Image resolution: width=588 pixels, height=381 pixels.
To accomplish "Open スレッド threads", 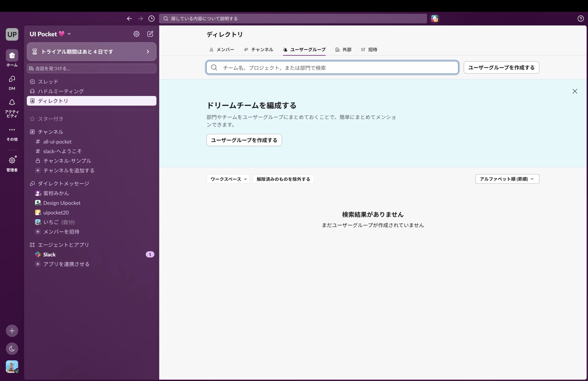I will [91, 81].
